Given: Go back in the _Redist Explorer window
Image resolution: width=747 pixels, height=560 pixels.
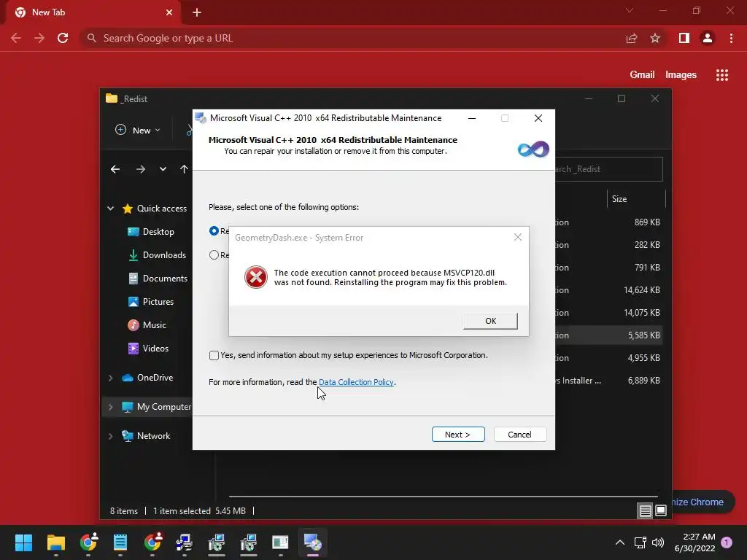Looking at the screenshot, I should pyautogui.click(x=115, y=169).
